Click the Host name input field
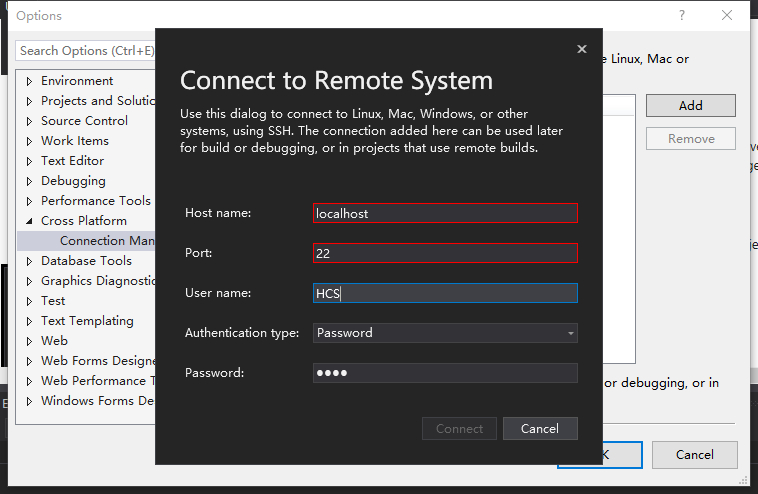Viewport: 758px width, 494px height. (x=445, y=213)
